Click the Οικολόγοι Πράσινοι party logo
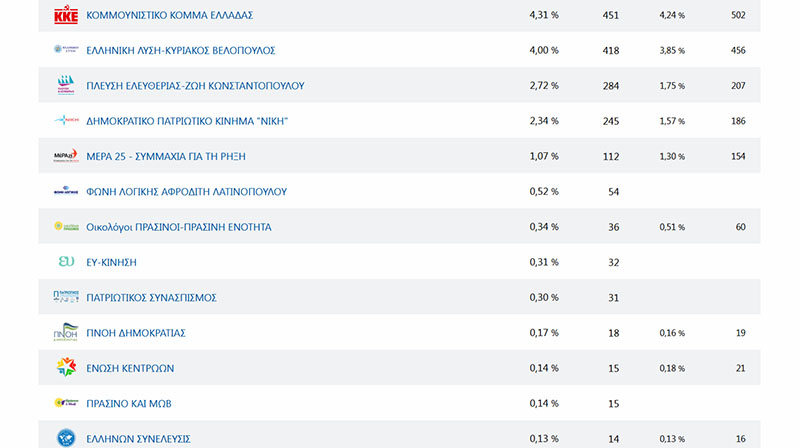This screenshot has width=800, height=448. [x=65, y=227]
